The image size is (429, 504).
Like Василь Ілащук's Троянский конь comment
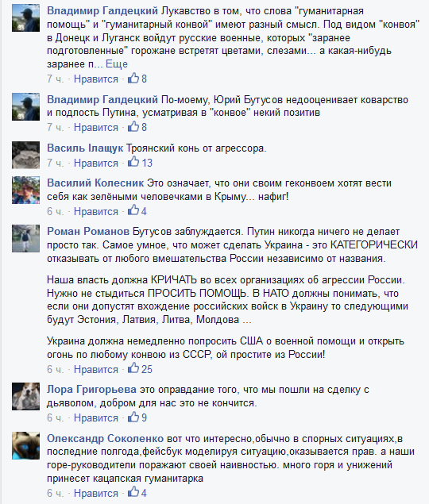96,163
